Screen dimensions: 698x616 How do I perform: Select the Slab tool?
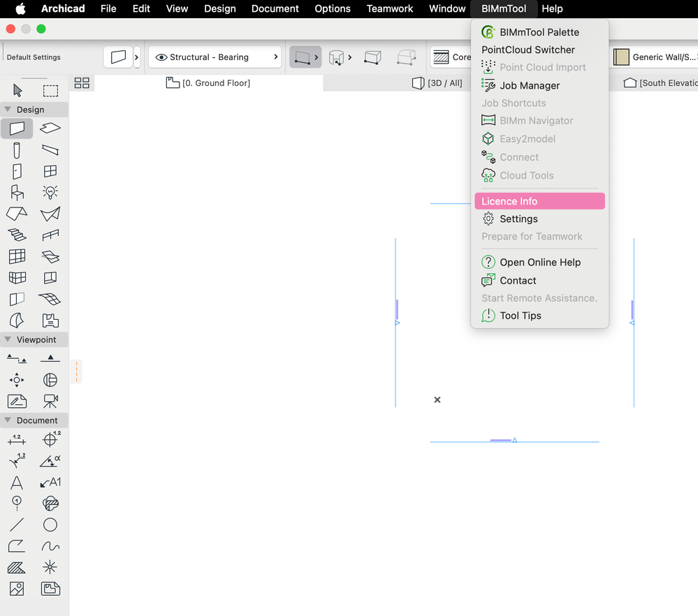point(50,129)
